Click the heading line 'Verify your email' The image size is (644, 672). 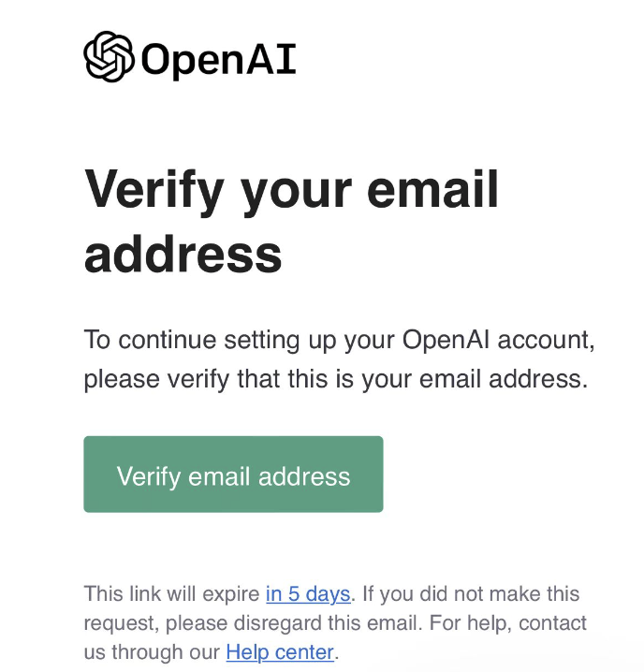click(291, 191)
